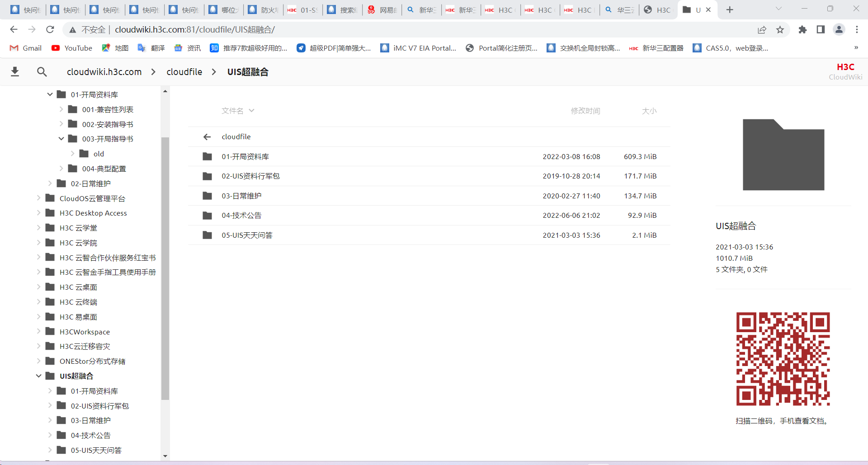Click the folder icon of the 02-UIS资料行军包 row
Viewport: 868px width, 465px height.
pyautogui.click(x=208, y=176)
